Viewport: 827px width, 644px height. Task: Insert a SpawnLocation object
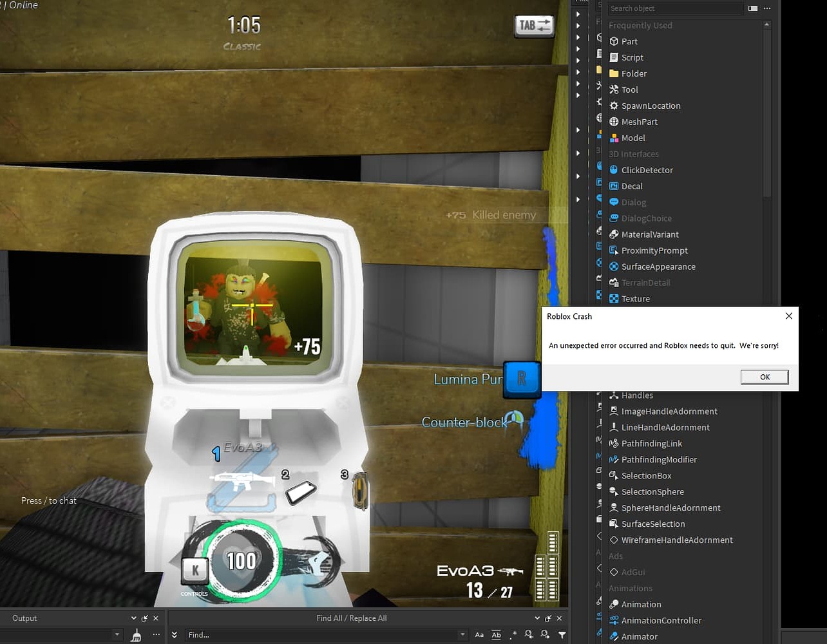[x=651, y=106]
